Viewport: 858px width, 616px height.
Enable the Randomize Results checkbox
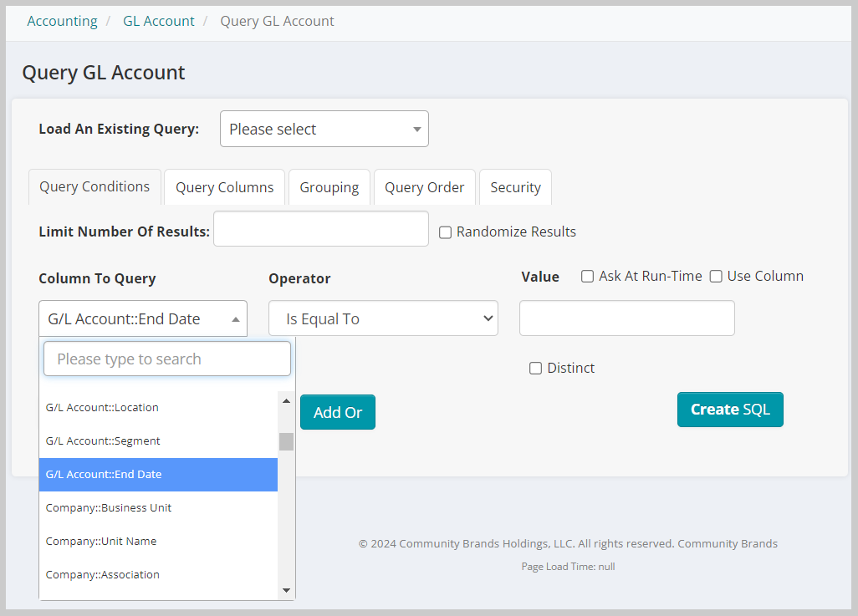point(445,232)
